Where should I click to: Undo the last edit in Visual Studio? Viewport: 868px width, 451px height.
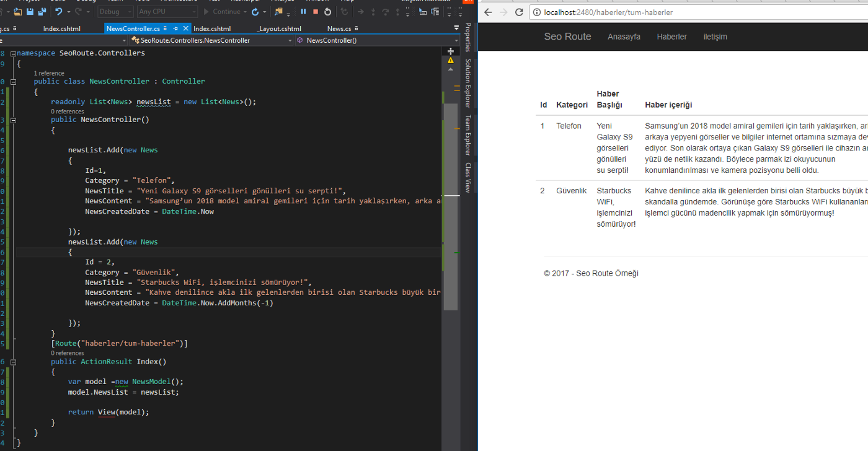point(58,12)
